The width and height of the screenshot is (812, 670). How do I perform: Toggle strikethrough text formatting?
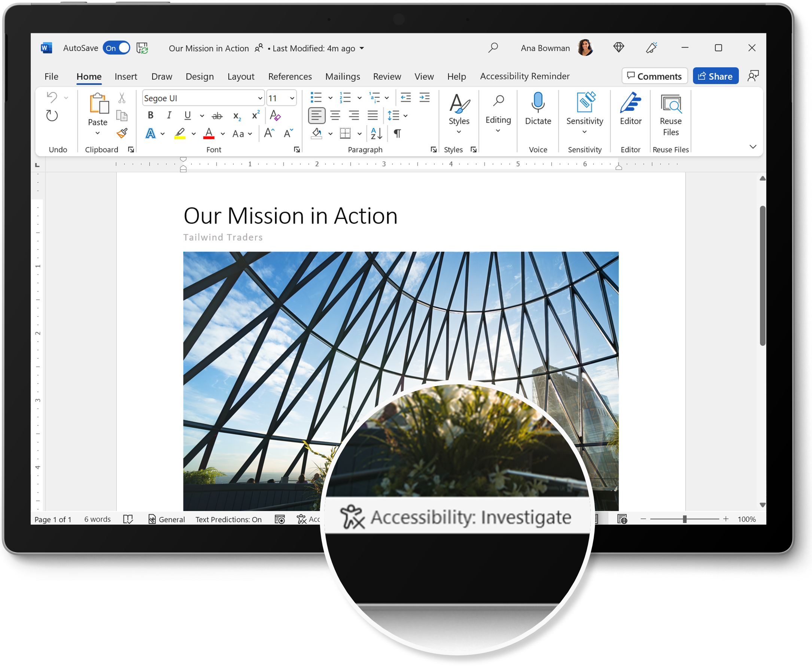pyautogui.click(x=215, y=116)
